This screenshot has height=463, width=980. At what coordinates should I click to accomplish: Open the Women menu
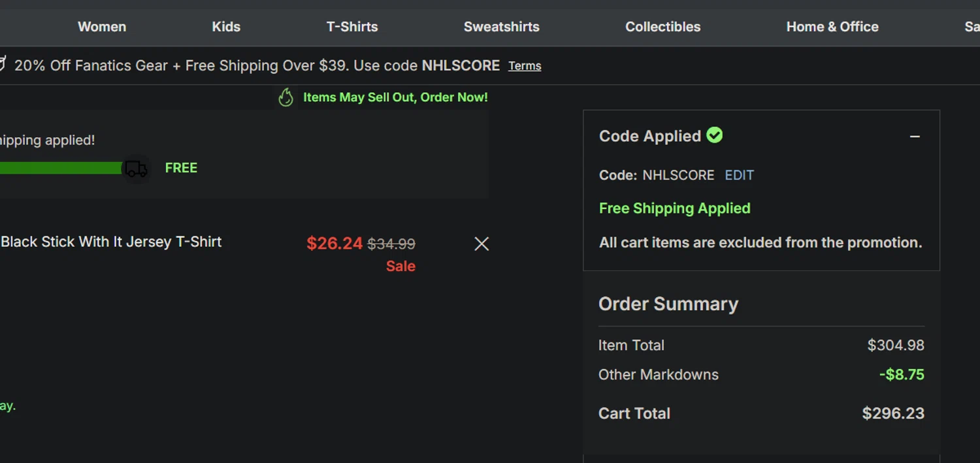click(x=102, y=27)
